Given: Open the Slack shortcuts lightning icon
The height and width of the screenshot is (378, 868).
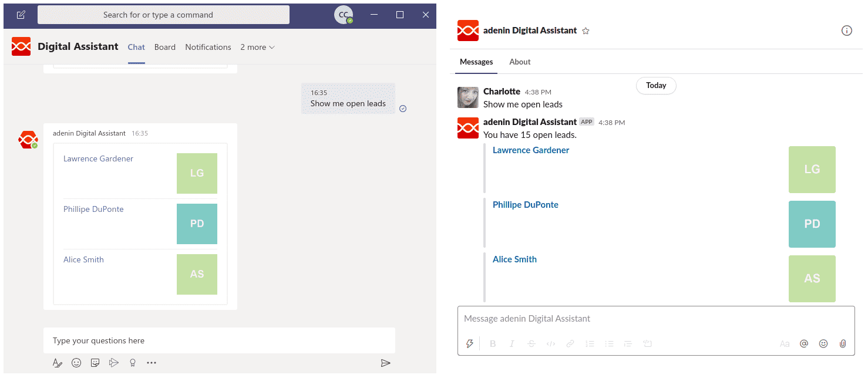Looking at the screenshot, I should tap(469, 344).
